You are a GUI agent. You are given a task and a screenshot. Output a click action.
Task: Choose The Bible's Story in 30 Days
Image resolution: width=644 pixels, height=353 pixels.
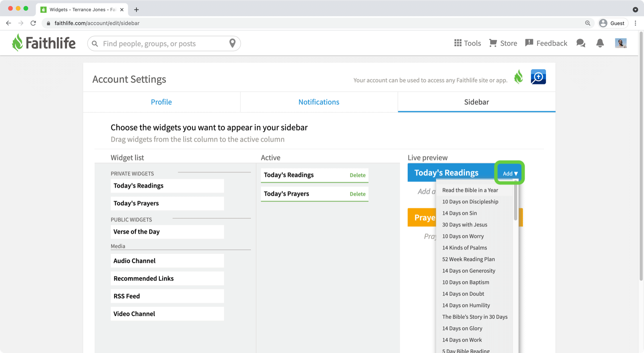(475, 317)
